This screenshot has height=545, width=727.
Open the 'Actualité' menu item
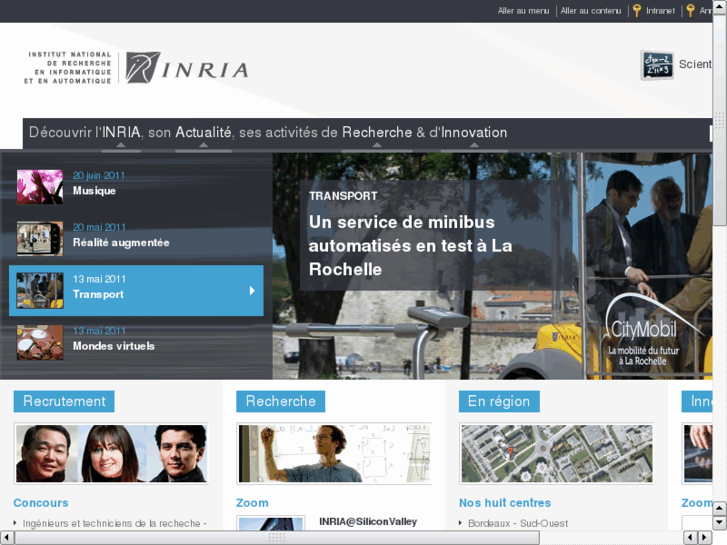[x=203, y=133]
